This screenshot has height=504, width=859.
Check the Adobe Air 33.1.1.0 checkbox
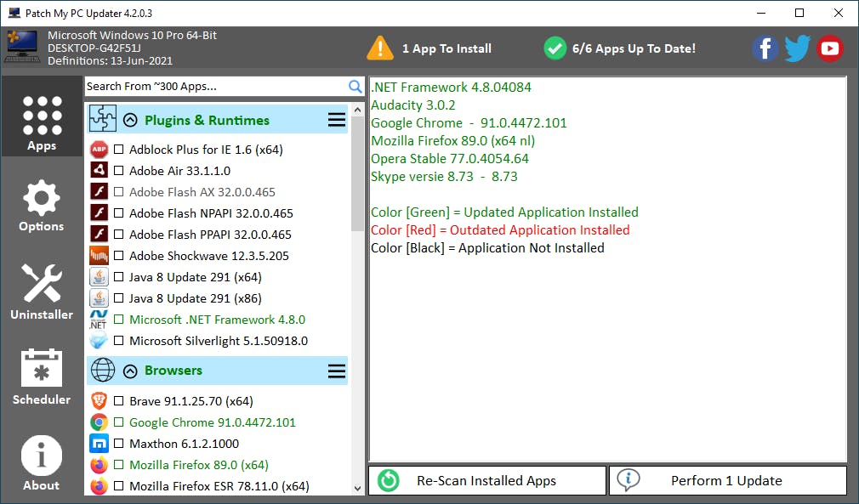point(118,171)
